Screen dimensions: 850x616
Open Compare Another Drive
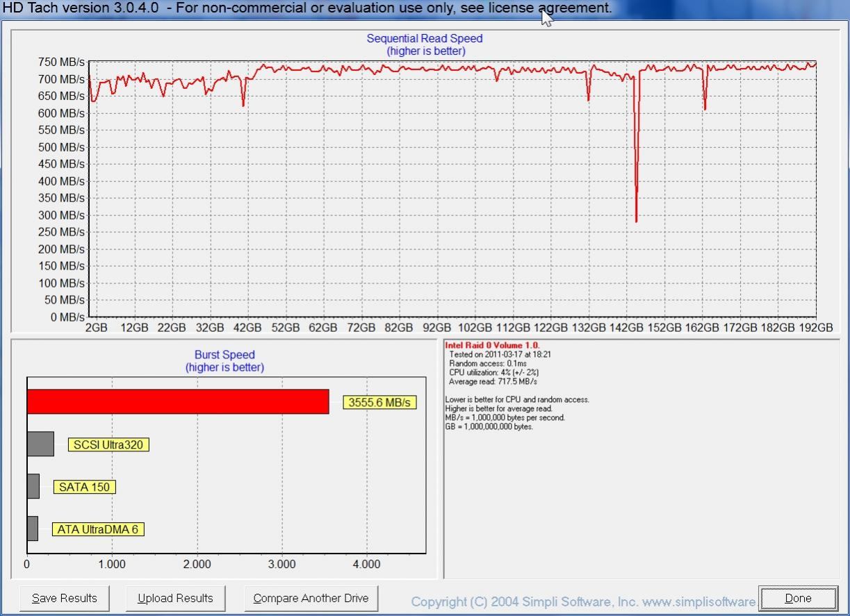pyautogui.click(x=310, y=598)
